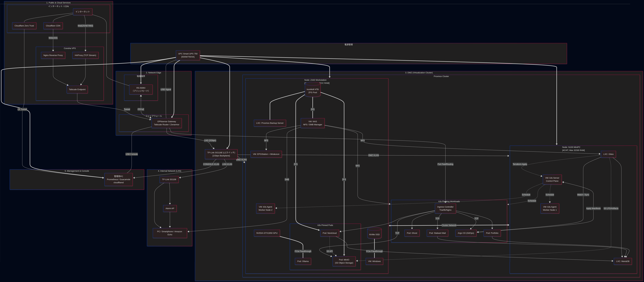Select the Pod: Ollama node
644x282 pixels.
point(303,262)
